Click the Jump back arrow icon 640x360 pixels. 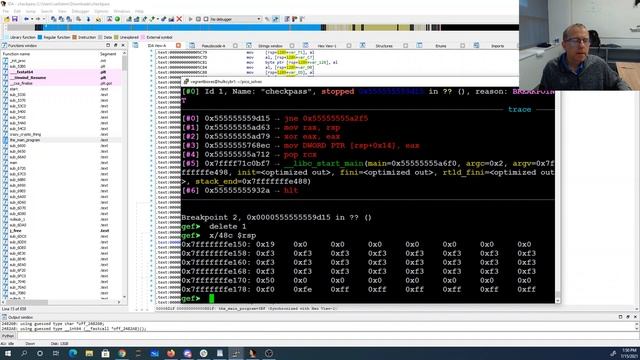click(x=27, y=19)
